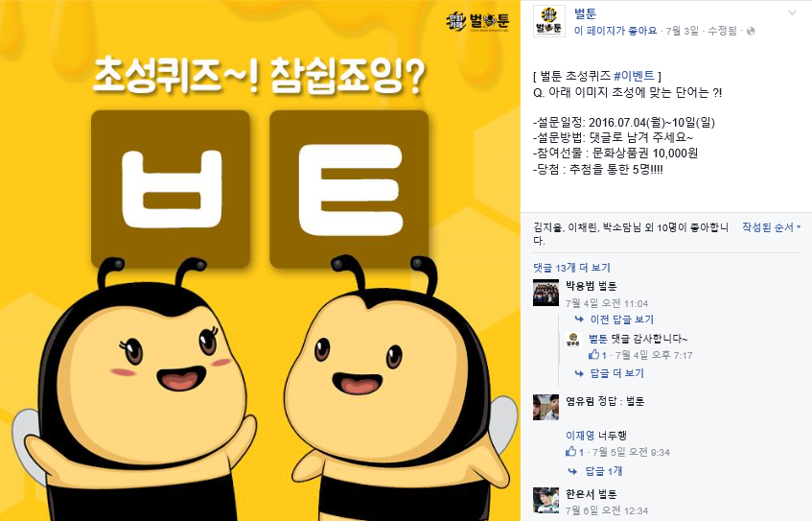
Task: Click the globe privacy icon next to 수정됨
Action: [x=751, y=32]
